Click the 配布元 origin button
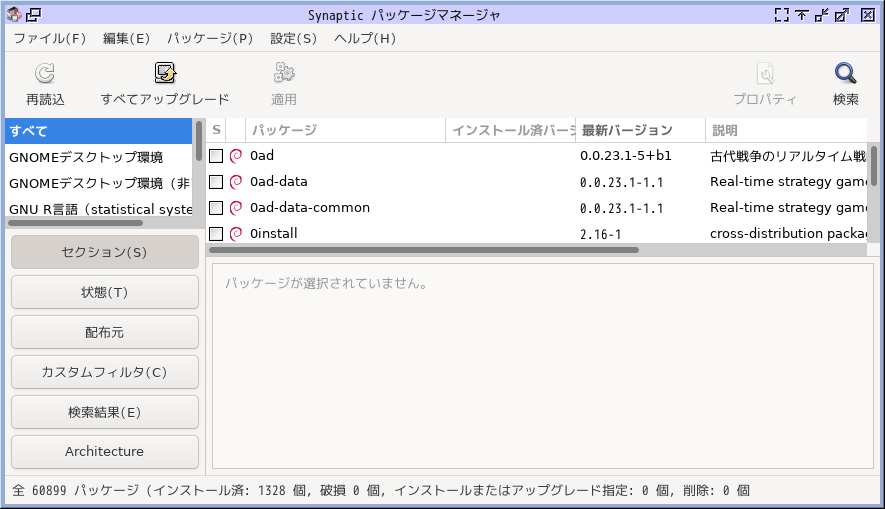The width and height of the screenshot is (885, 509). click(105, 332)
